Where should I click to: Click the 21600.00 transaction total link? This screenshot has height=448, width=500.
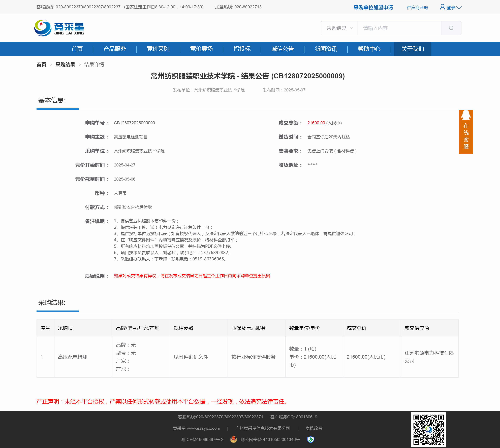(x=316, y=123)
